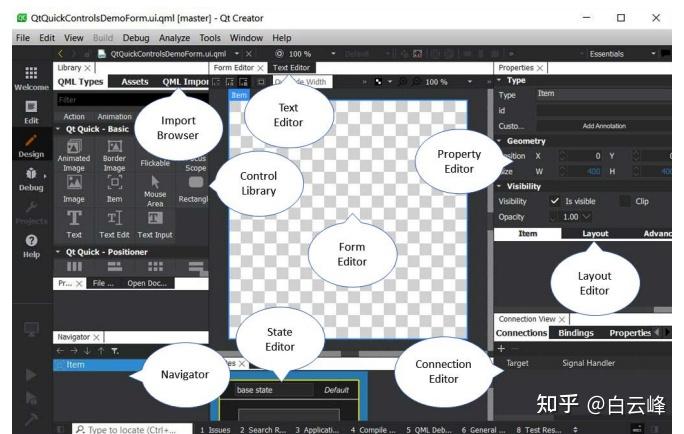Screen dimensions: 684x434
Task: Select the Border Image QML type
Action: coord(114,155)
